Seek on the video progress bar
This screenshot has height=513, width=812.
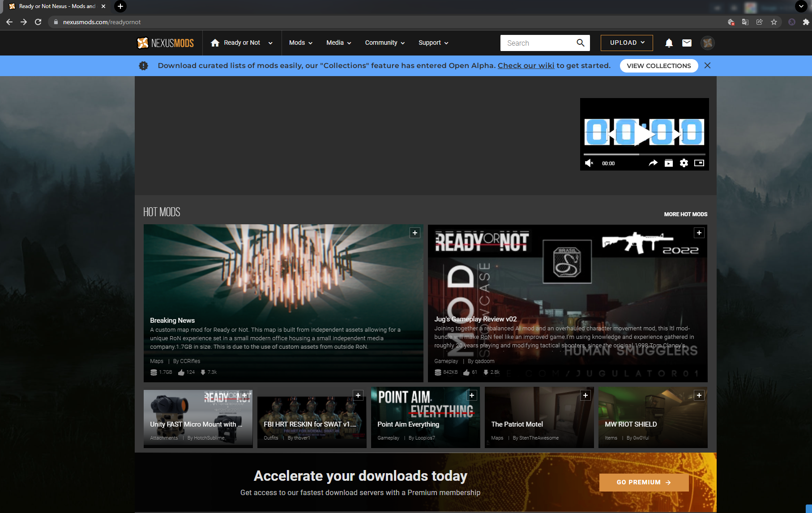[644, 154]
